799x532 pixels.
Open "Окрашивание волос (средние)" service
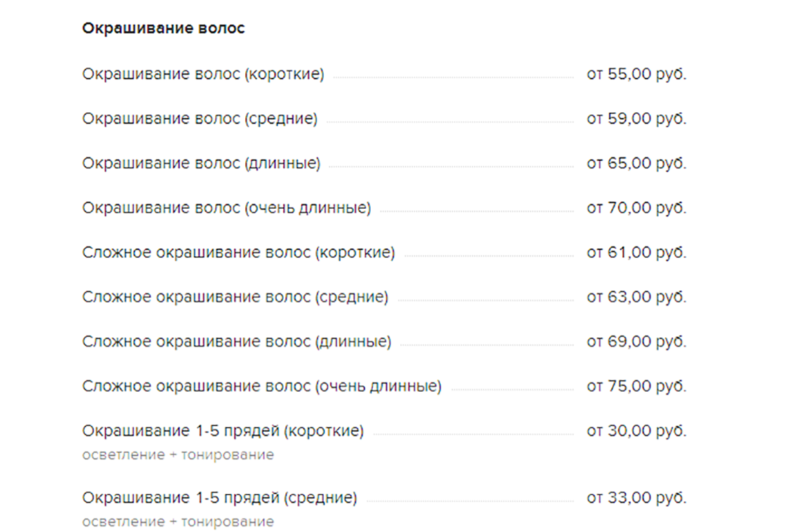[200, 119]
